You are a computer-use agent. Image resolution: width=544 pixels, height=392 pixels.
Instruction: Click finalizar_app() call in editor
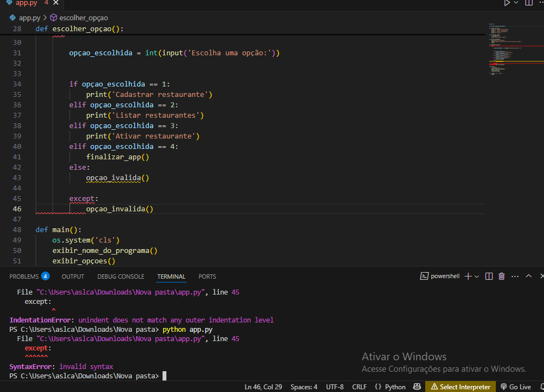tap(118, 157)
